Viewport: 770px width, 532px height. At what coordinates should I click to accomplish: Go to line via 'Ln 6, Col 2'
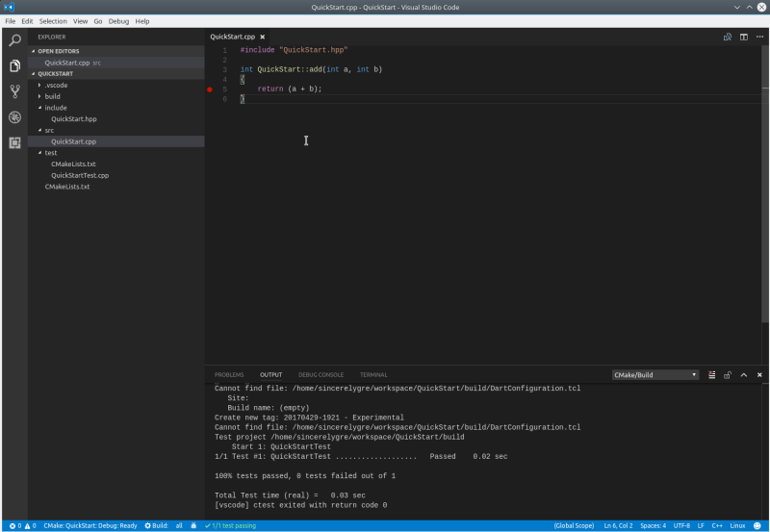tap(618, 525)
